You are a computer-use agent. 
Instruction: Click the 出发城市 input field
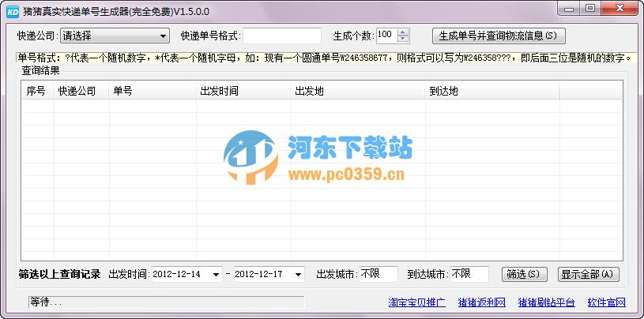coord(378,274)
